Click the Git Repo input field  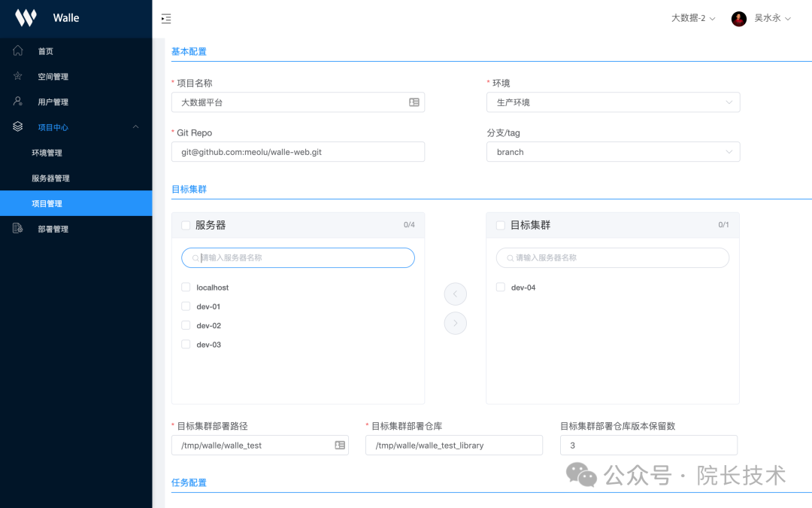tap(298, 152)
